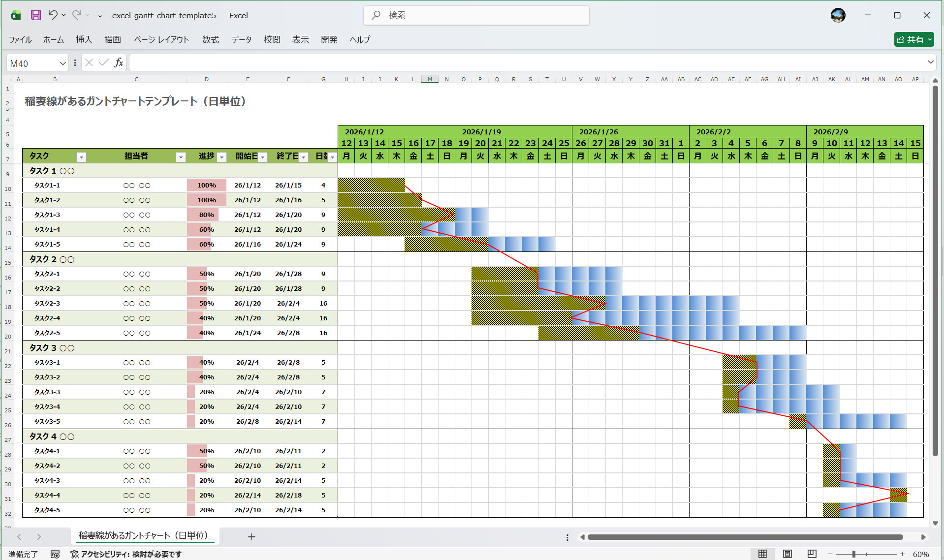This screenshot has width=944, height=560.
Task: Click the add new sheet plus icon
Action: (252, 537)
